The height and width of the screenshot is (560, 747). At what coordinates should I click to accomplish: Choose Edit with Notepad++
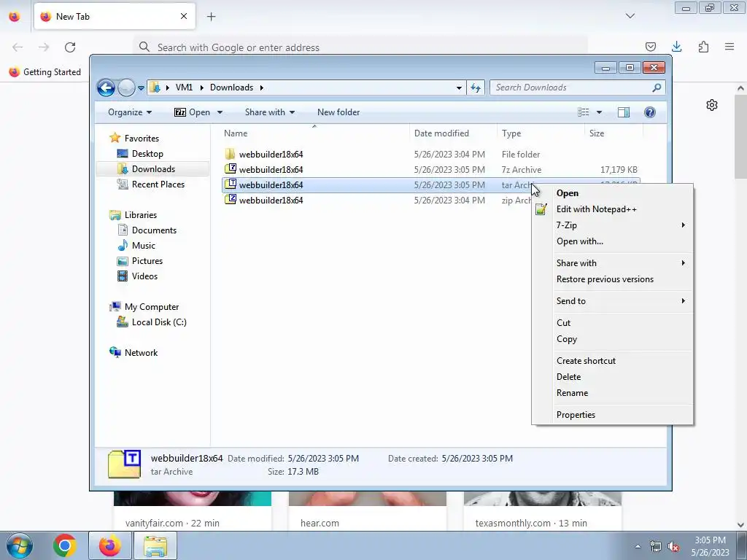click(x=613, y=209)
